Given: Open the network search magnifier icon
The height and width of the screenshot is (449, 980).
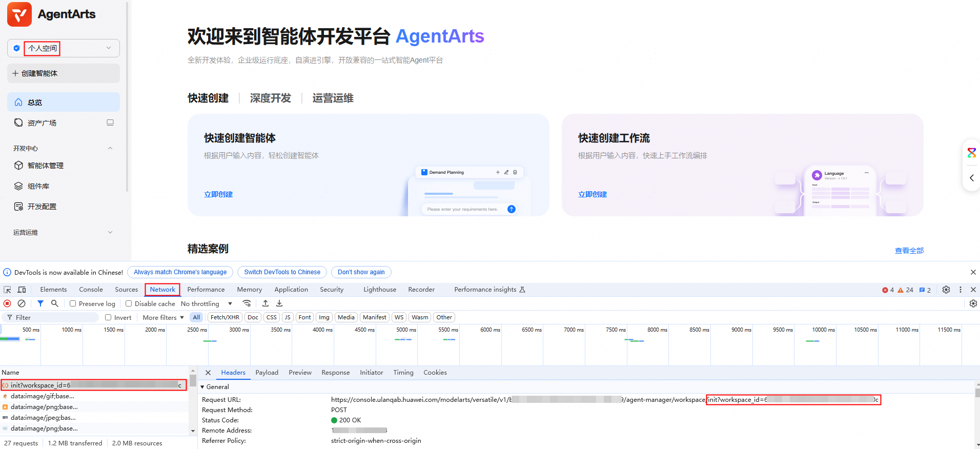Looking at the screenshot, I should [55, 303].
